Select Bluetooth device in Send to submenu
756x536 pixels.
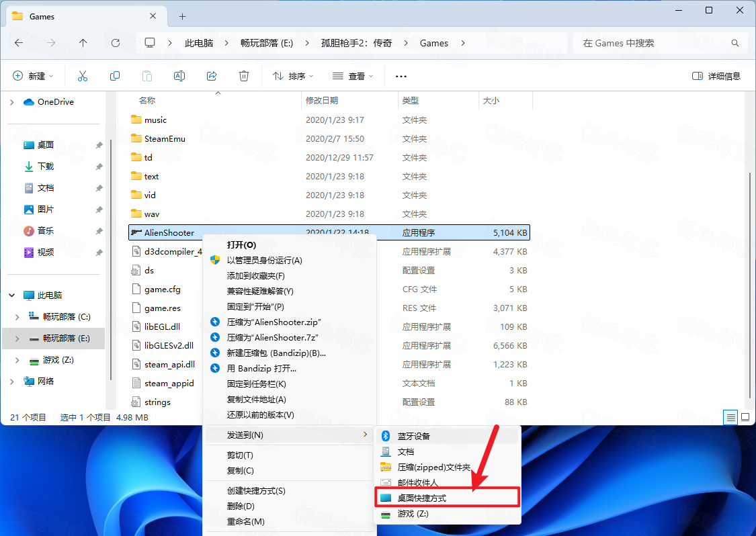(447, 436)
